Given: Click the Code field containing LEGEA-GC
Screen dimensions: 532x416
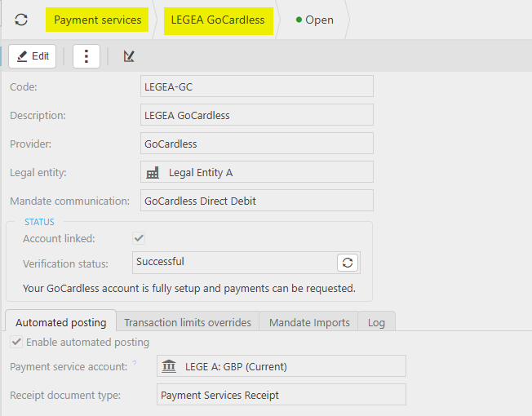Looking at the screenshot, I should 256,86.
